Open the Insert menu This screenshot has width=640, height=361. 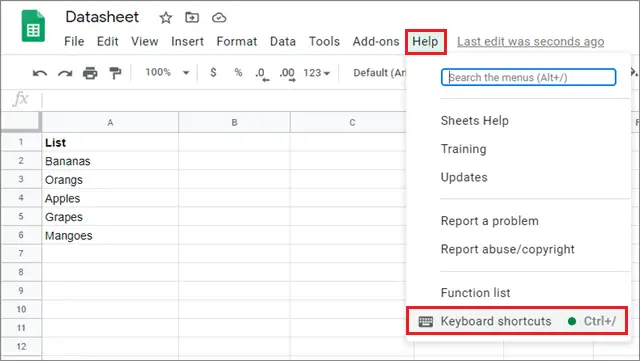tap(187, 41)
